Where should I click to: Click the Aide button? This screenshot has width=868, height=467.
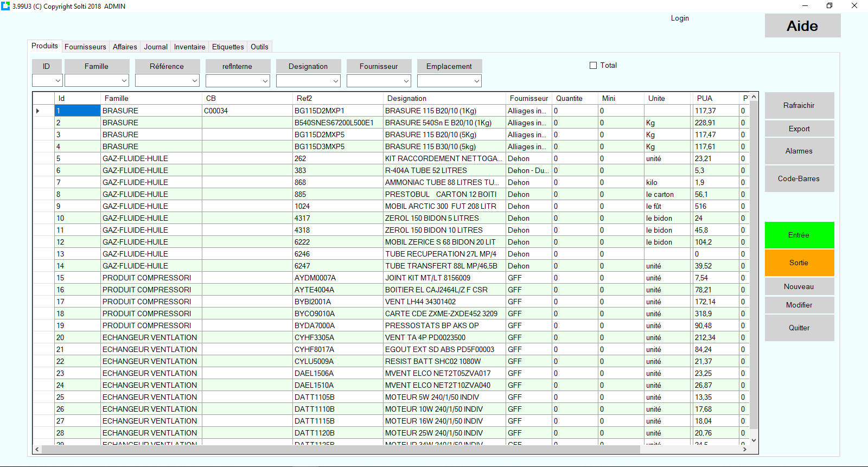802,25
